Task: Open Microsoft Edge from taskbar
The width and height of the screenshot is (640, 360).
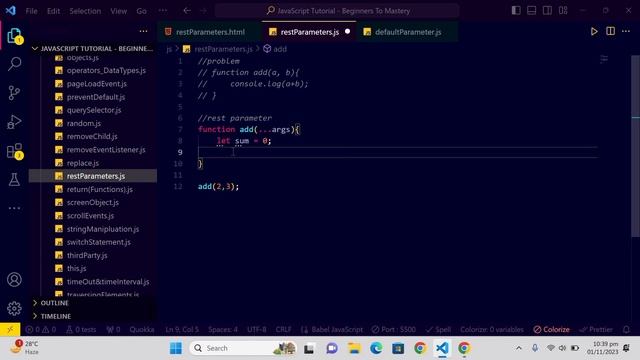Action: (x=376, y=348)
